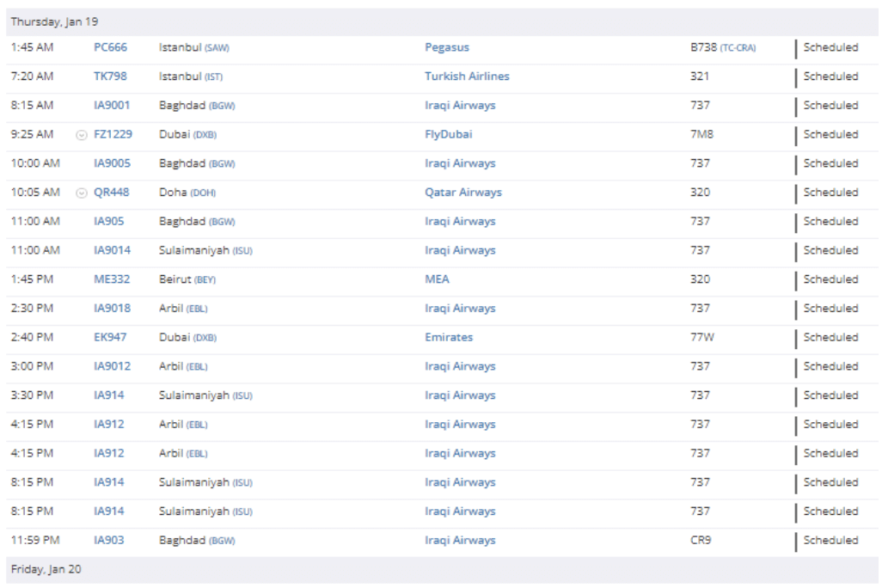882x588 pixels.
Task: Expand codeshare arrow beside flight FZ1229
Action: point(82,135)
